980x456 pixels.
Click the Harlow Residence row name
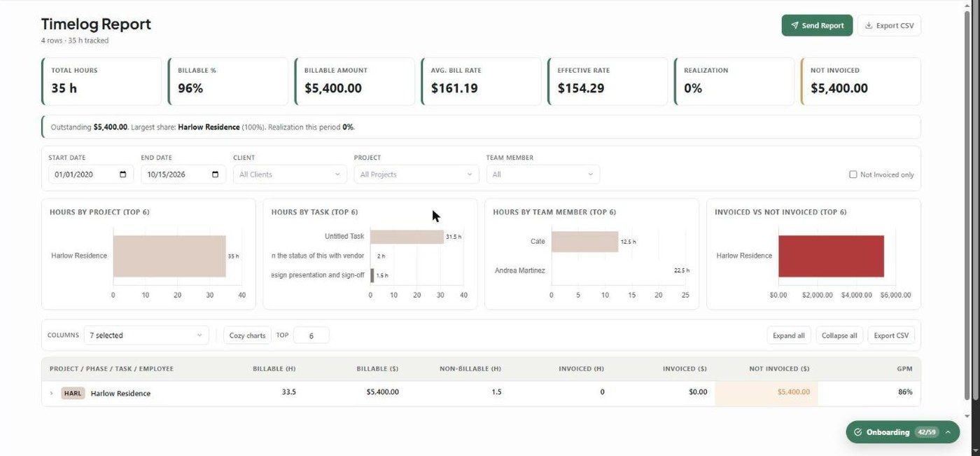click(120, 393)
